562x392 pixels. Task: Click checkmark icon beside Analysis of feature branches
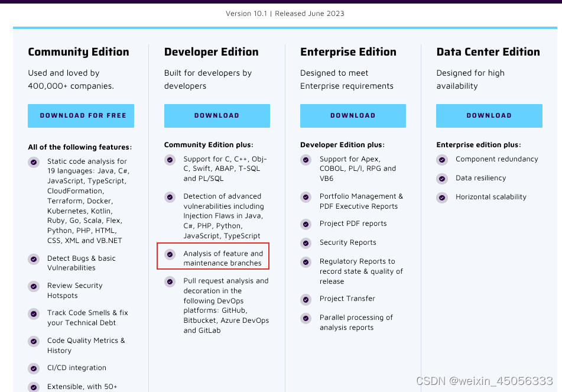(x=170, y=254)
